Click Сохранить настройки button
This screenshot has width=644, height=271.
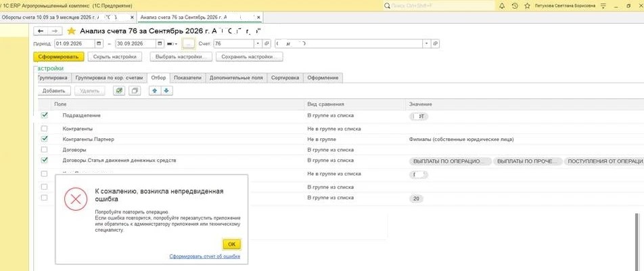point(250,57)
